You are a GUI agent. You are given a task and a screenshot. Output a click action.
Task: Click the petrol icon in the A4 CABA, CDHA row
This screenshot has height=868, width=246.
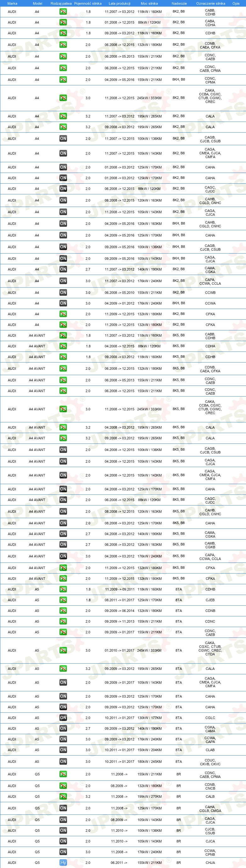[x=63, y=22]
